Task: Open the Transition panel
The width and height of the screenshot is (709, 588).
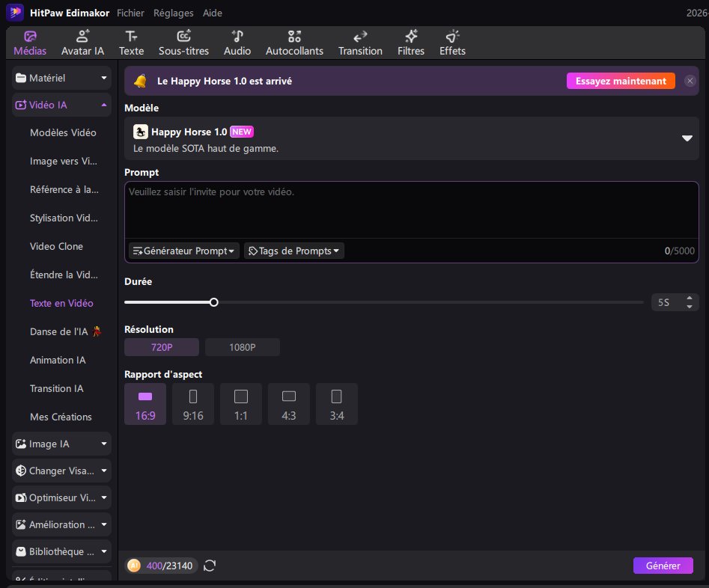Action: coord(360,43)
